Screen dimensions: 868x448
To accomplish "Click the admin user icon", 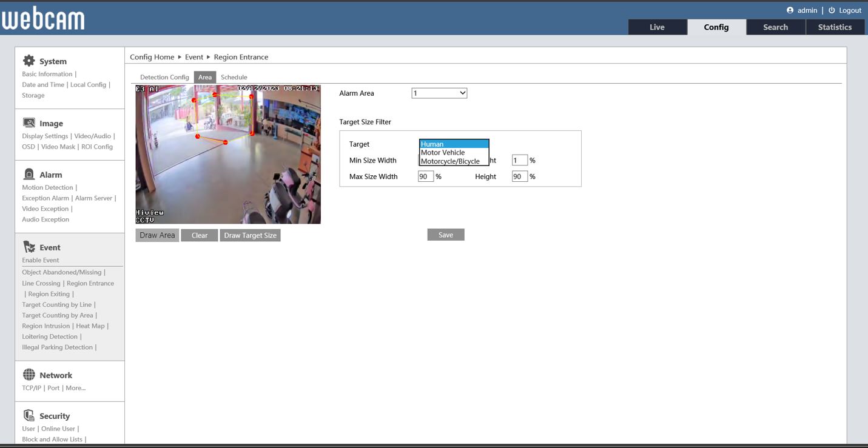I will click(790, 10).
